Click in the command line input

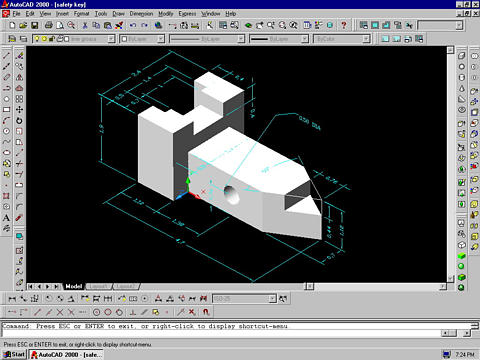pos(220,333)
